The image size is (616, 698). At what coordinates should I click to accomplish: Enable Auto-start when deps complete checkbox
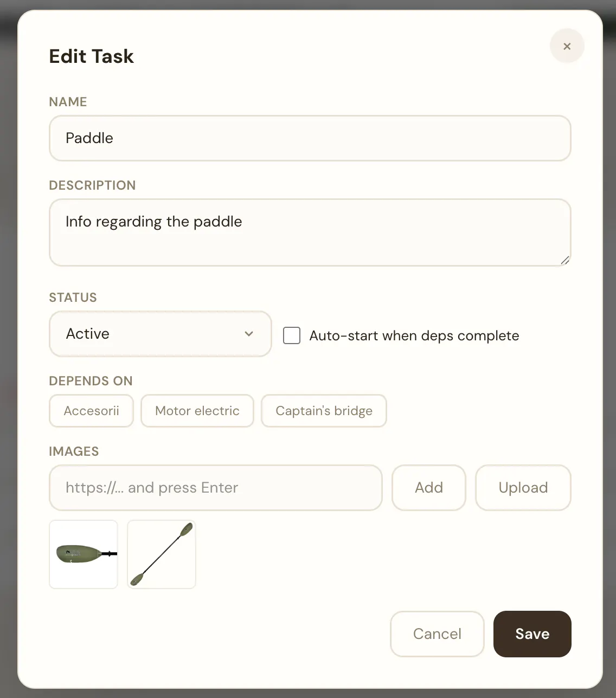pyautogui.click(x=292, y=335)
